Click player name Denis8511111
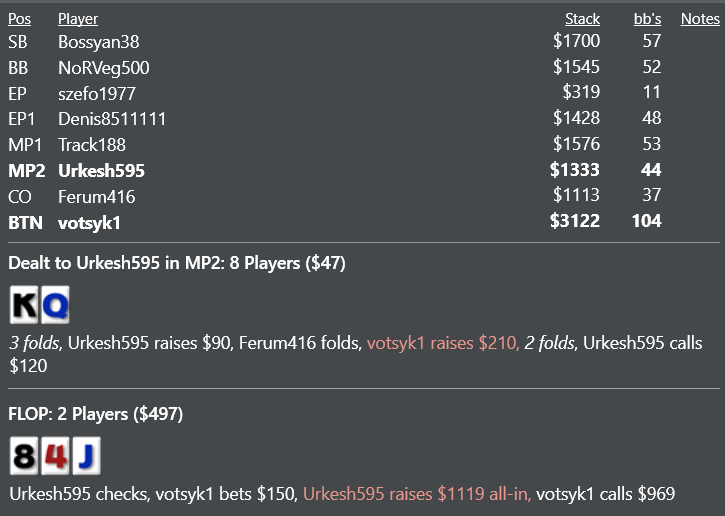This screenshot has width=725, height=516. pyautogui.click(x=112, y=119)
